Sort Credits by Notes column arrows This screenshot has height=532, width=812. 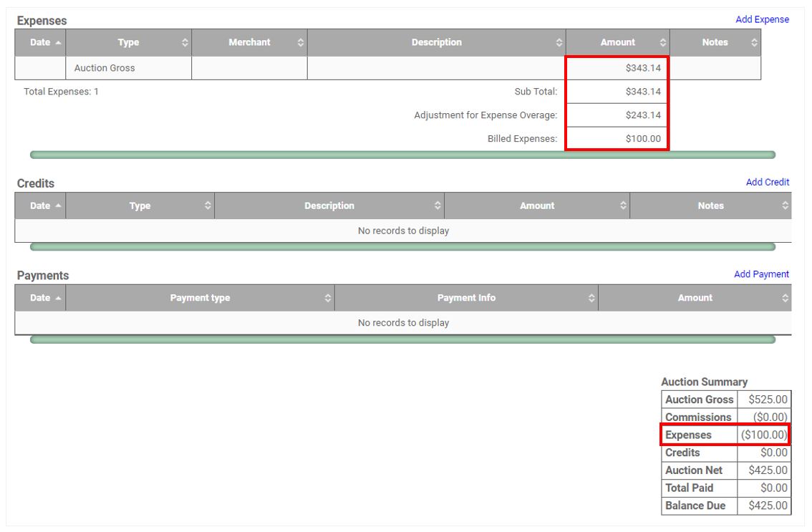pos(785,205)
